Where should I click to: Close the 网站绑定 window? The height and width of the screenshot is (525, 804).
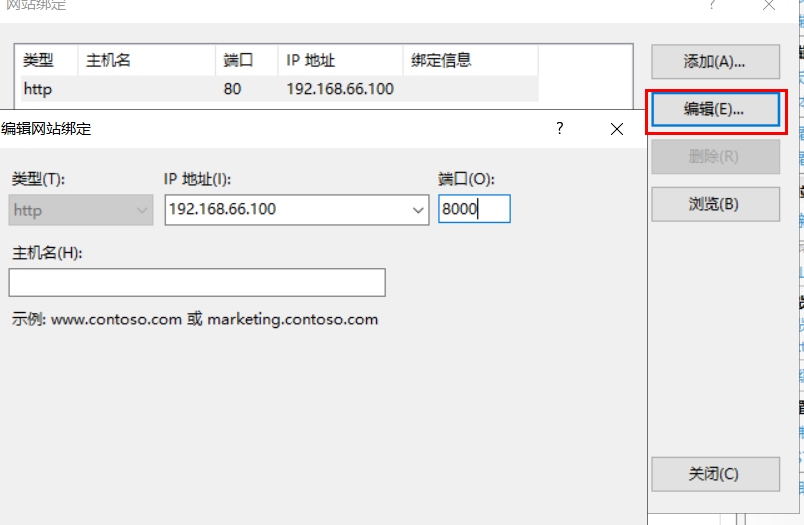pyautogui.click(x=769, y=5)
